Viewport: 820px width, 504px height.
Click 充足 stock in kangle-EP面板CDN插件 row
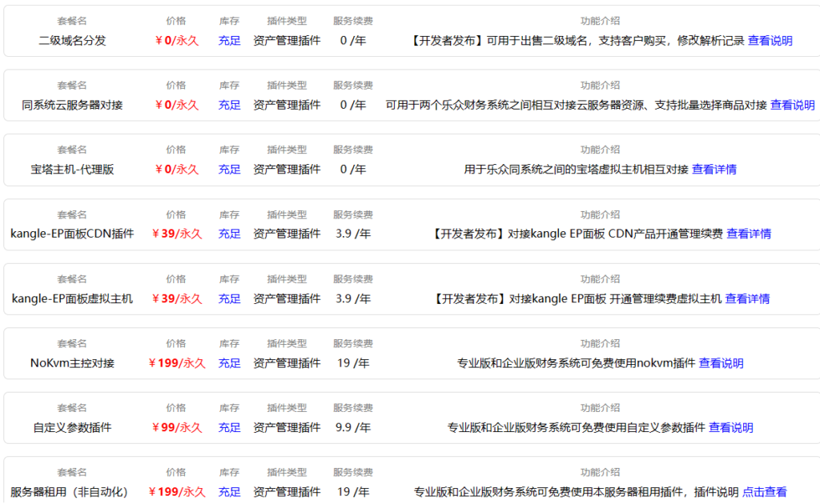[x=229, y=234]
